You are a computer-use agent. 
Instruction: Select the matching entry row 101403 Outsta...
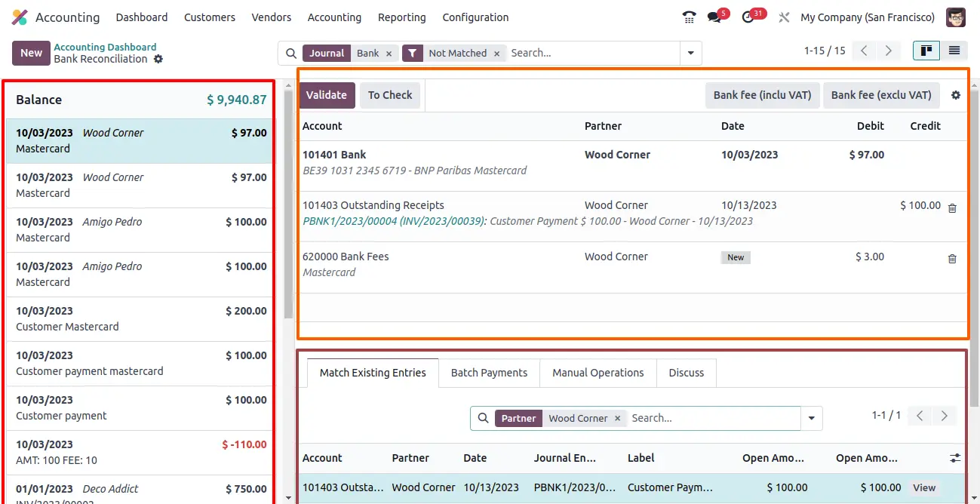click(x=632, y=487)
